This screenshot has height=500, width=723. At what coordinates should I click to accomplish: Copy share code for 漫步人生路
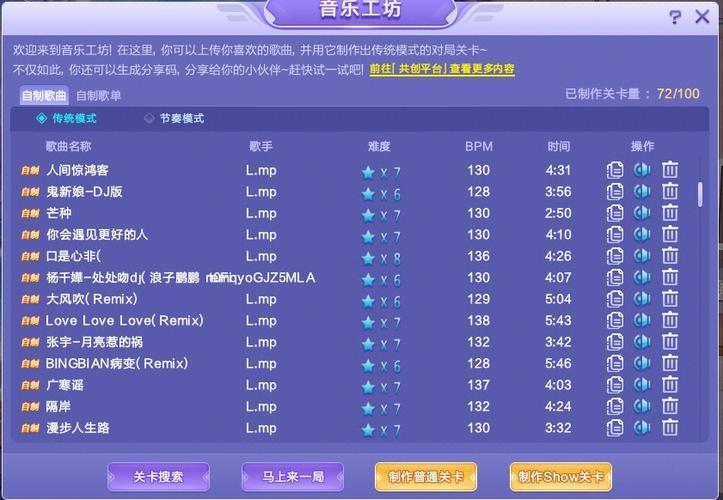pos(615,428)
